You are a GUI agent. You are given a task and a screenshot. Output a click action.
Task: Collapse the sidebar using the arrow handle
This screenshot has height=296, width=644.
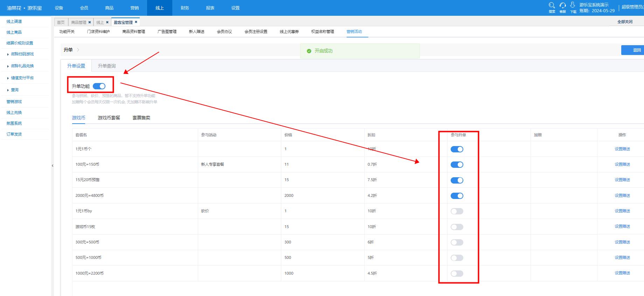pos(53,165)
